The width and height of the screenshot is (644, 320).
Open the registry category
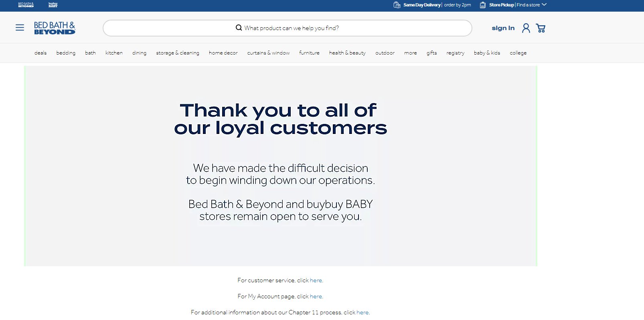coord(455,53)
